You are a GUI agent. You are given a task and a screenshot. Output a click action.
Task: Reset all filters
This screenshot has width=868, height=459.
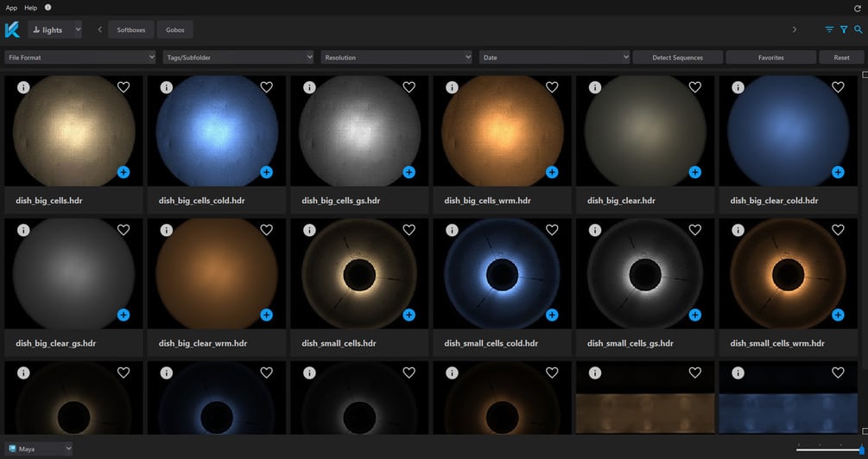point(841,57)
